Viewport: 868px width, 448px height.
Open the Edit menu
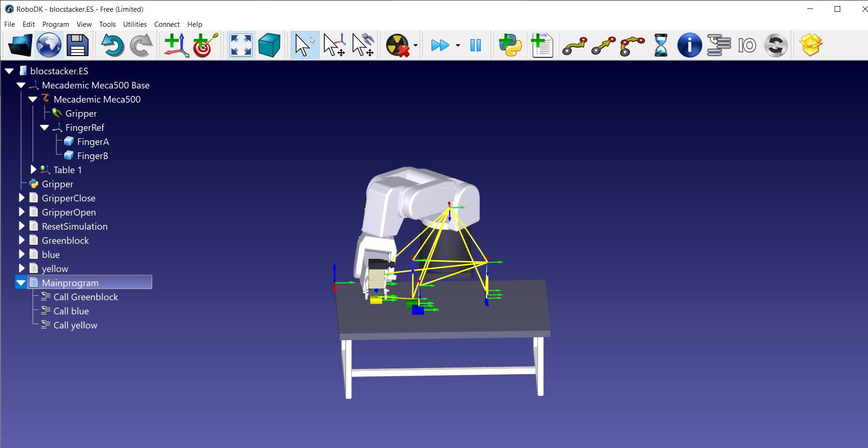pyautogui.click(x=29, y=24)
